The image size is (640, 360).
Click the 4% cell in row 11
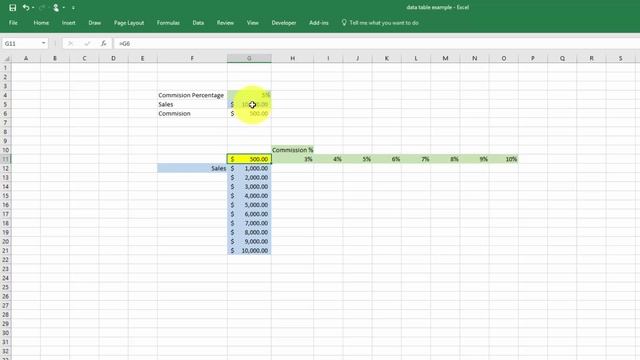pyautogui.click(x=329, y=159)
